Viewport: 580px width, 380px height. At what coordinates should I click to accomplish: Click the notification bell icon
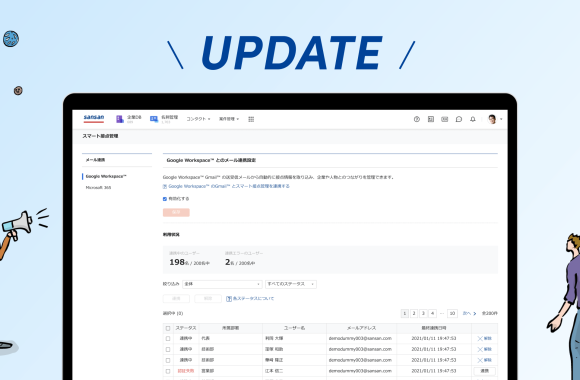(x=472, y=119)
